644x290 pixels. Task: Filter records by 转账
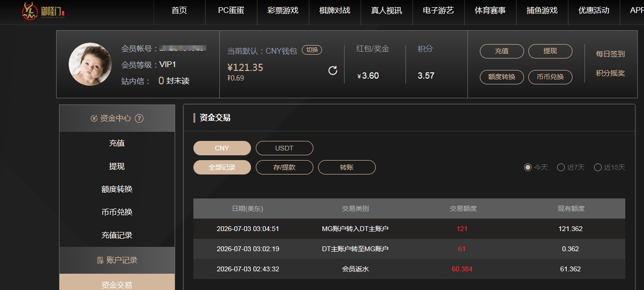point(347,167)
